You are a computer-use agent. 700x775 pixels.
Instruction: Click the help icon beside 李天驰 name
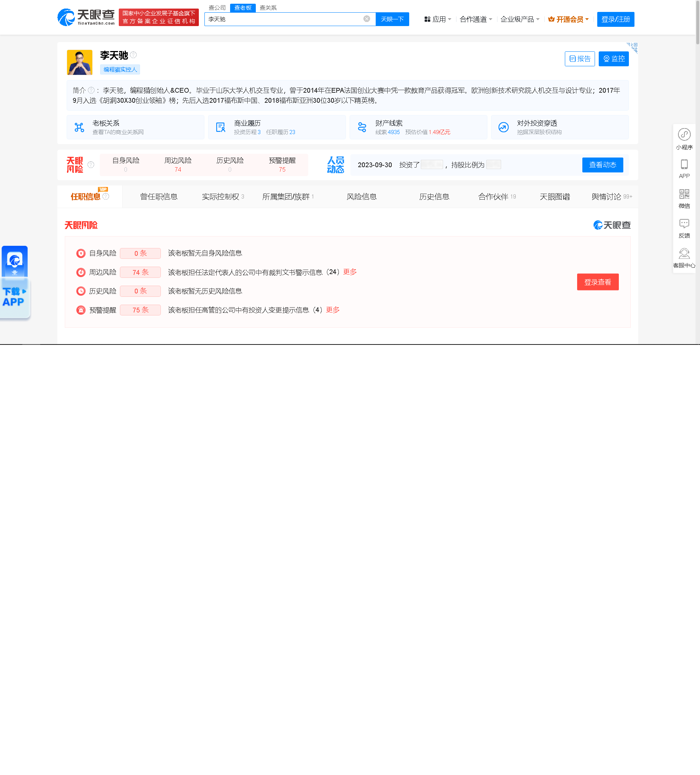click(x=133, y=55)
